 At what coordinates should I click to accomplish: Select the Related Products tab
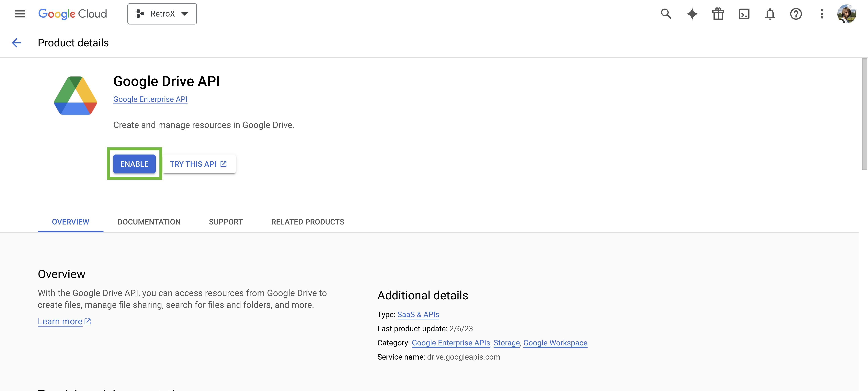pyautogui.click(x=308, y=222)
